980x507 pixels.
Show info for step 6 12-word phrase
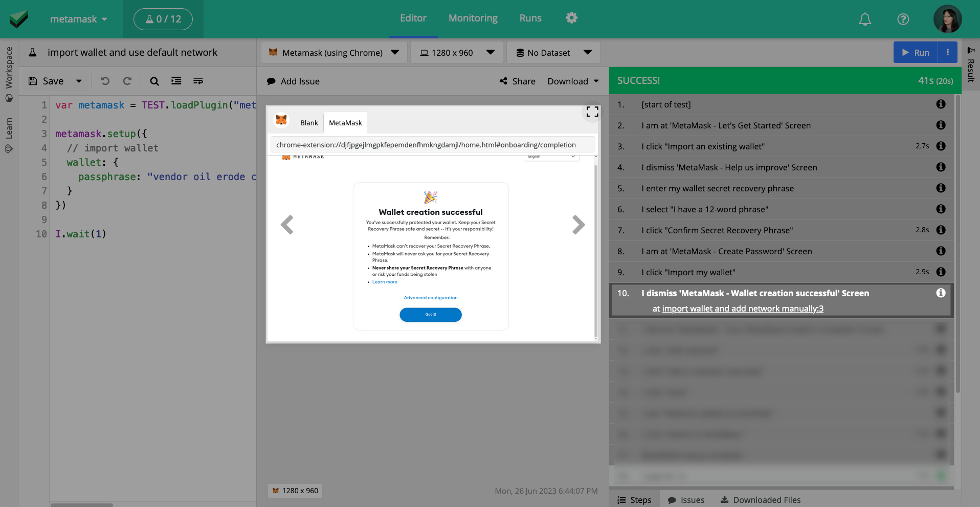click(x=941, y=209)
